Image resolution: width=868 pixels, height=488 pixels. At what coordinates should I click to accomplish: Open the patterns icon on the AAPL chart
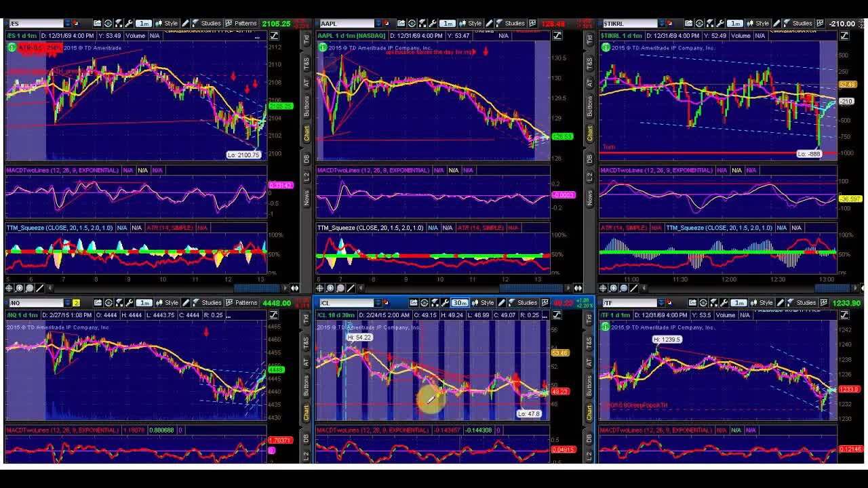click(x=533, y=24)
